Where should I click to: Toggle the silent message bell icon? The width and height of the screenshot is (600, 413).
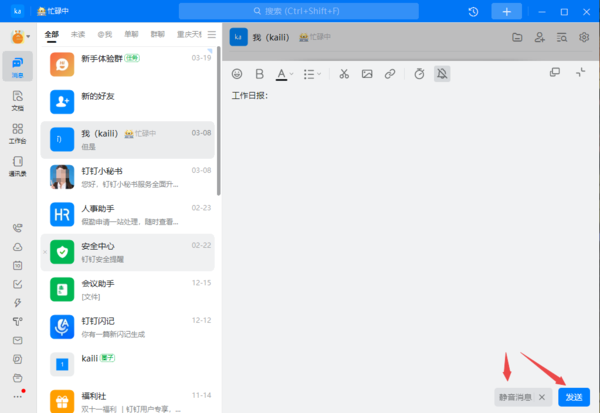(x=443, y=74)
